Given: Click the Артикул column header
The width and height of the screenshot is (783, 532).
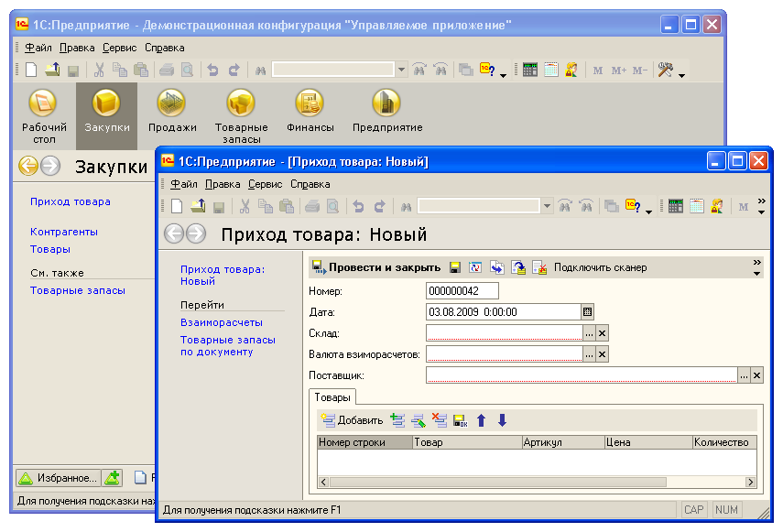Looking at the screenshot, I should 563,442.
